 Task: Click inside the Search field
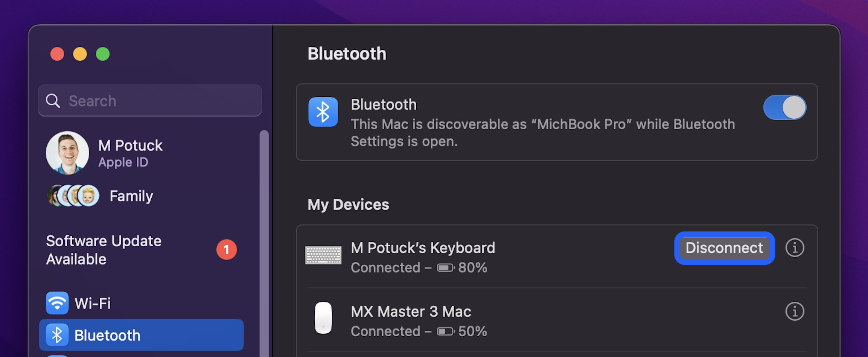point(151,101)
